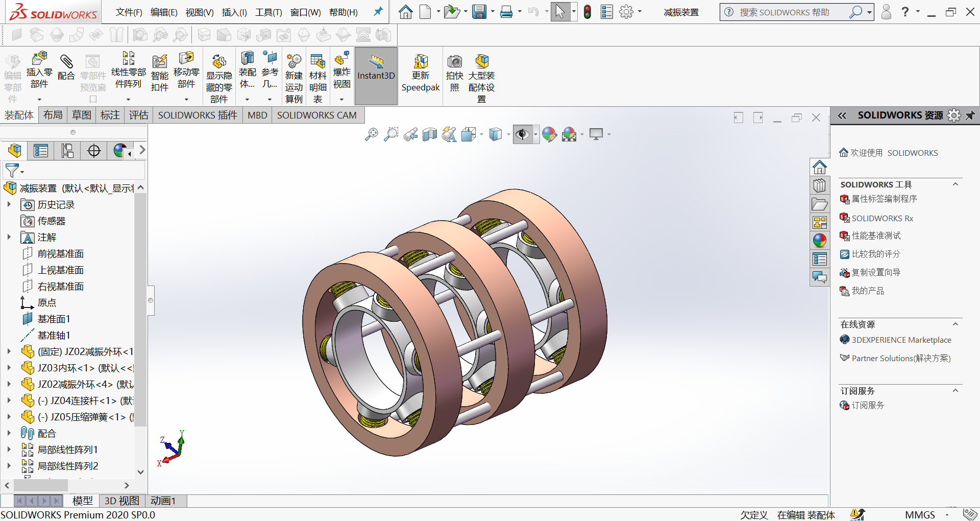The image size is (980, 521).
Task: Expand the 注解 tree node
Action: [9, 237]
